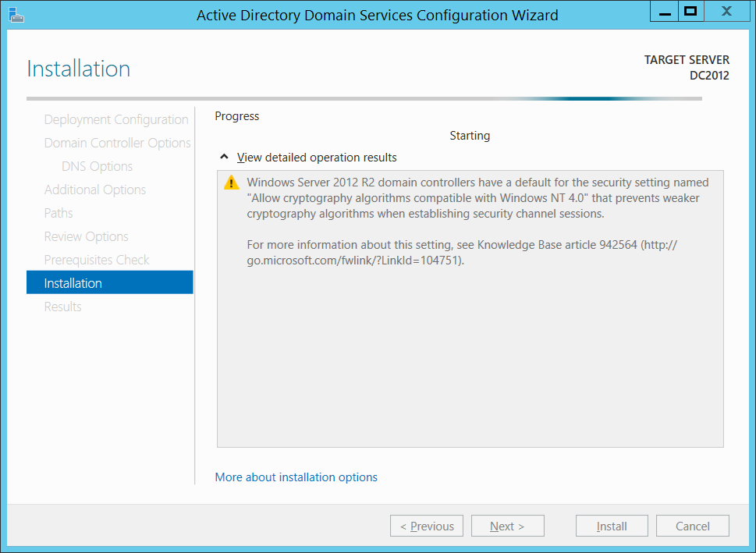Click the Install button
This screenshot has height=553, width=756.
point(612,526)
